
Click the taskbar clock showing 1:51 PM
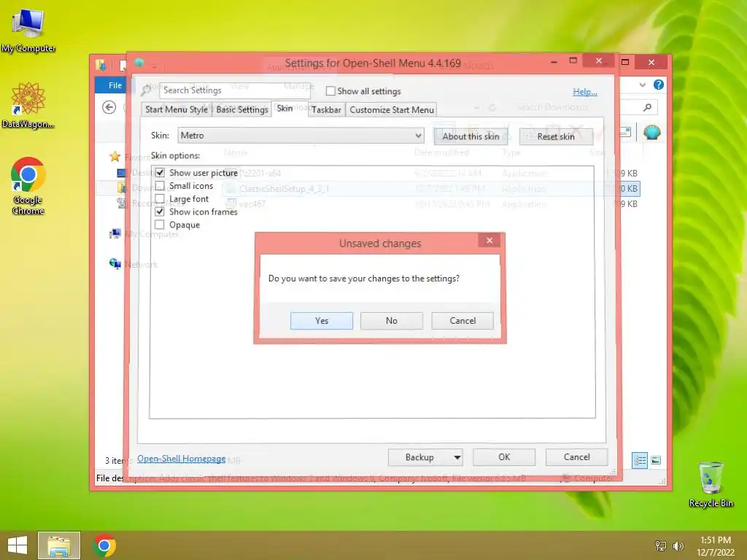click(x=716, y=545)
